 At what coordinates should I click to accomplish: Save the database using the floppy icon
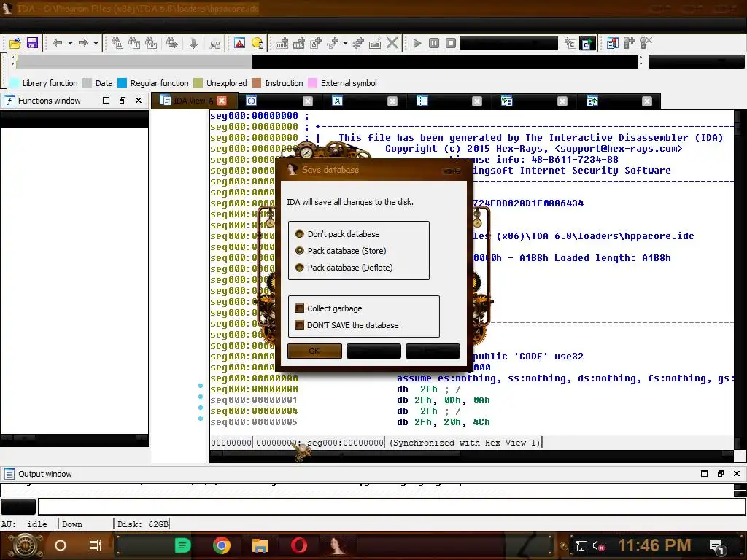32,43
